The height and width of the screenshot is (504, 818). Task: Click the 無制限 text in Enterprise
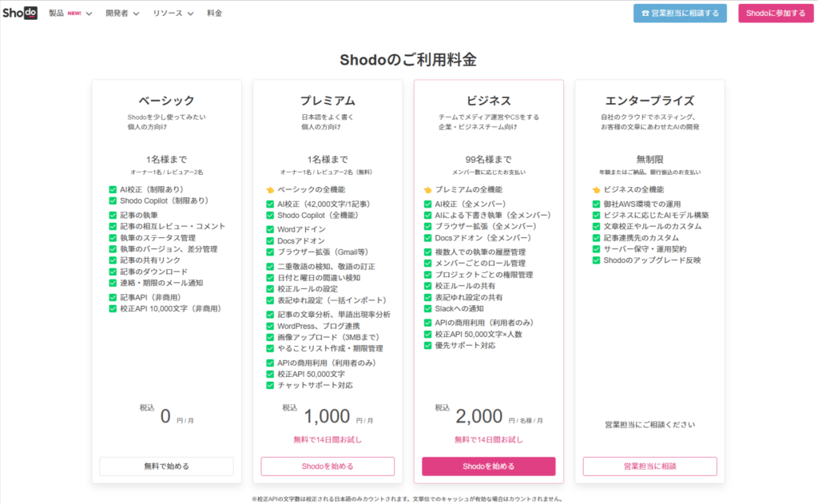650,160
